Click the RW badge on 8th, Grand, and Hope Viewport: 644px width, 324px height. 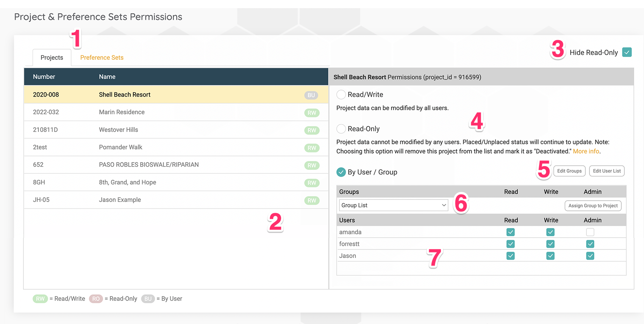click(312, 183)
